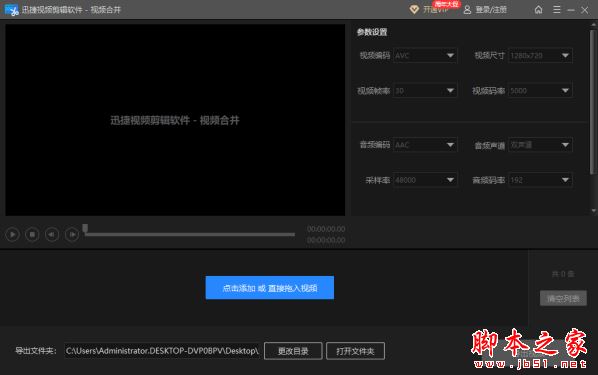Click the settings panel vertical scrollbar

pyautogui.click(x=592, y=101)
